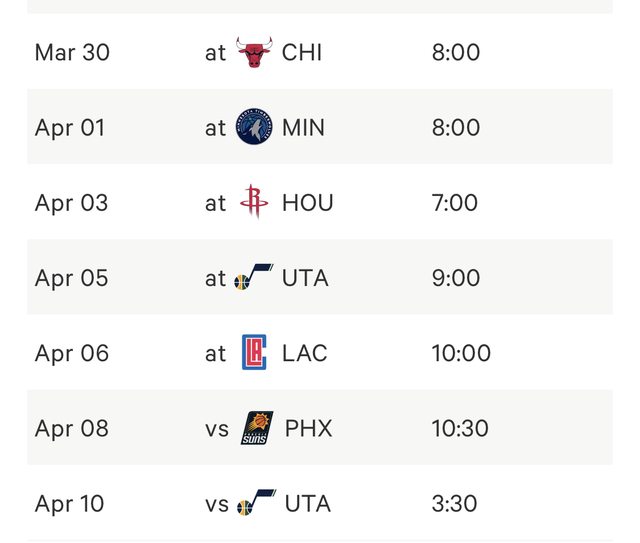Click the 10:30 time for Phoenix game

pyautogui.click(x=460, y=428)
